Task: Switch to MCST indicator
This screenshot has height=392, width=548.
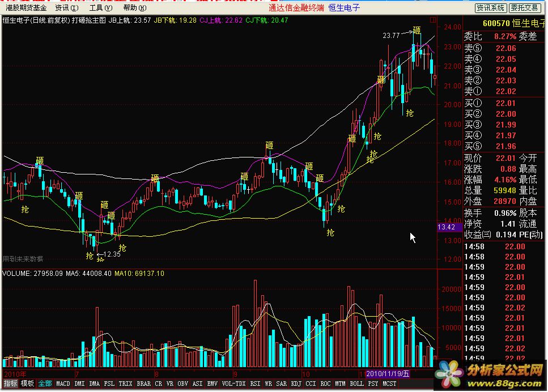Action: pyautogui.click(x=389, y=384)
